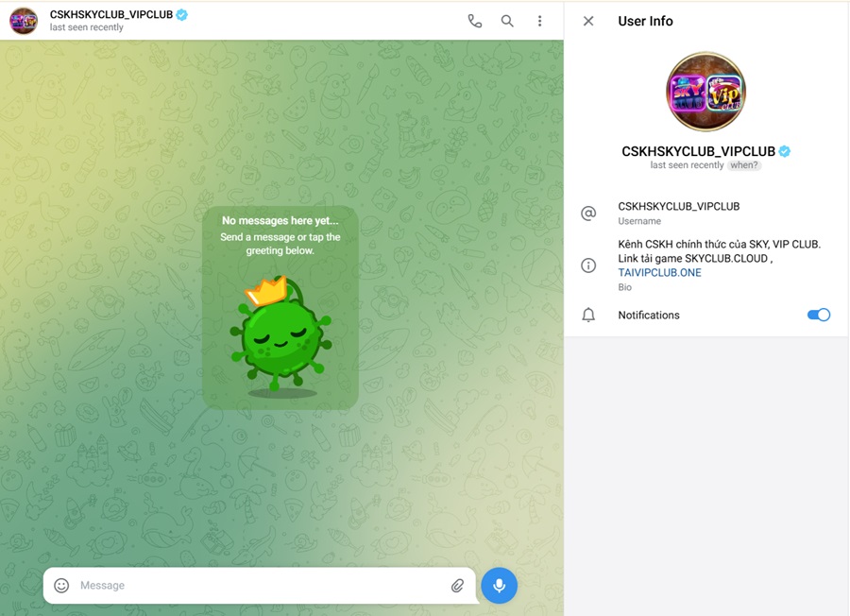The image size is (850, 616).
Task: Click the chat title in header bar
Action: [111, 14]
